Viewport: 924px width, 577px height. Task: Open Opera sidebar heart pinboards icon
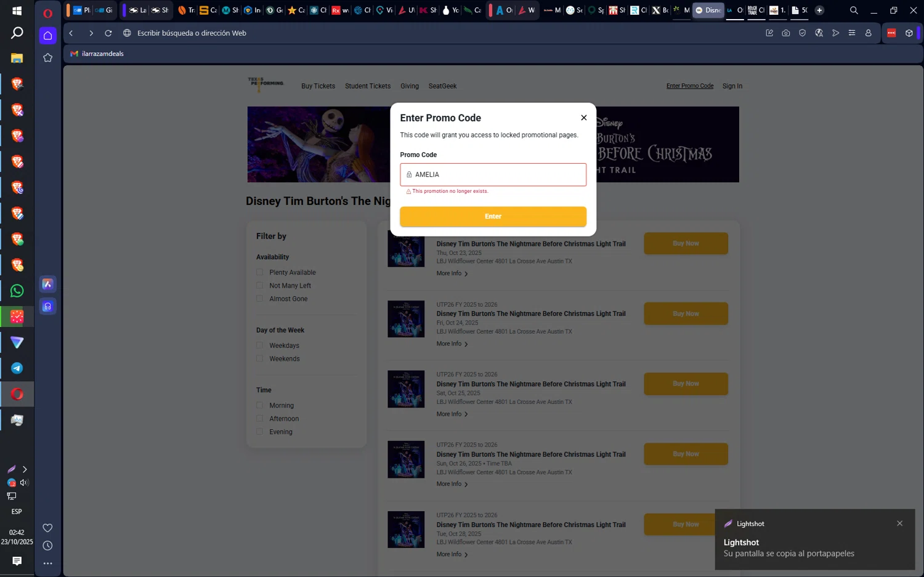pos(47,528)
